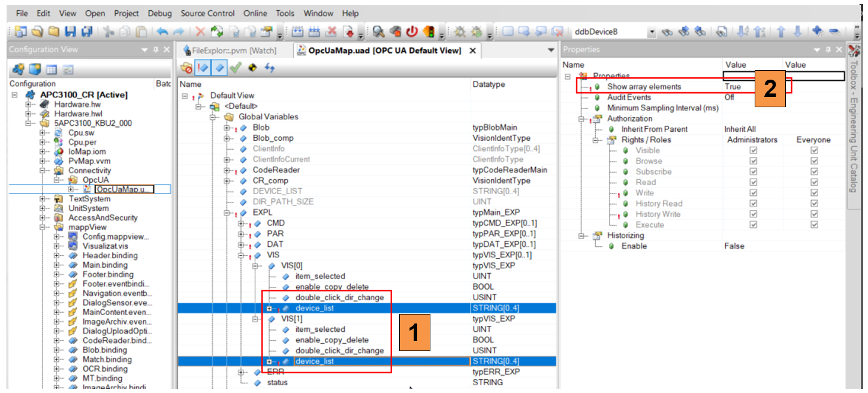This screenshot has width=868, height=393.
Task: Expand the CMD node under EXPL
Action: point(242,223)
